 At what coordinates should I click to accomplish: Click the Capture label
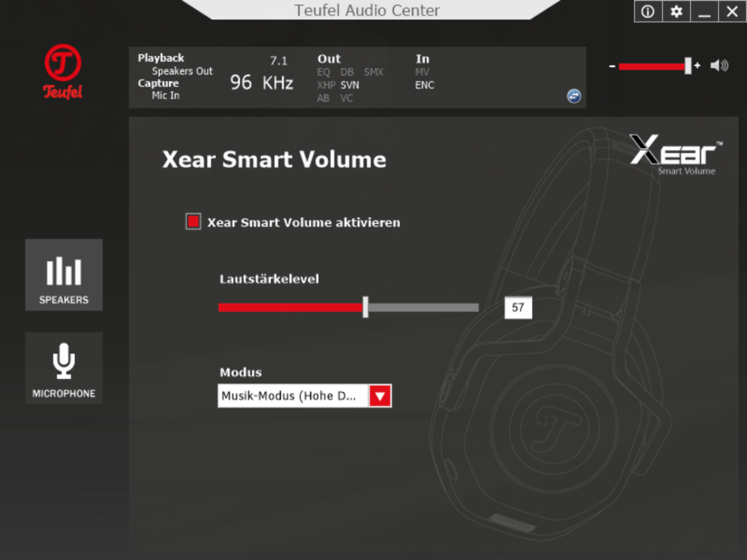[x=158, y=83]
